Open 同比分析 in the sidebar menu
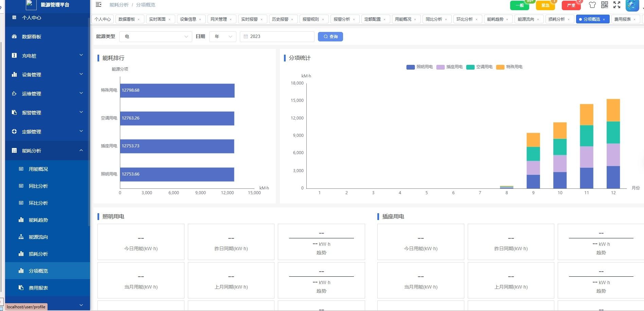Image resolution: width=644 pixels, height=311 pixels. [x=38, y=186]
